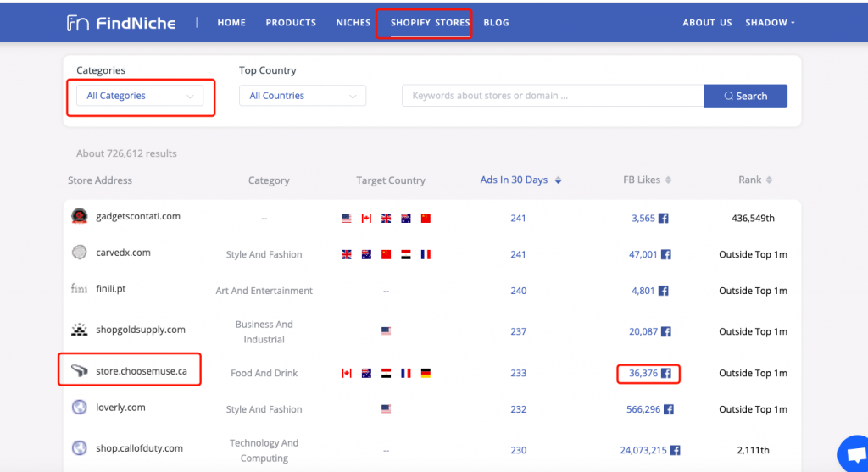Toggle Rank column sort arrows

pos(769,180)
